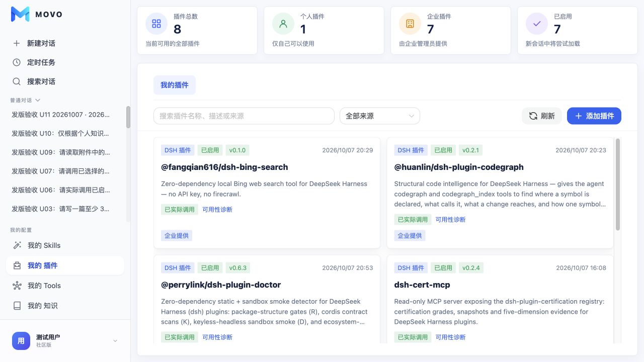Viewport: 644px width, 362px height.
Task: Click 企业提供 tag on dsh-plugin-codegraph card
Action: [x=410, y=235]
